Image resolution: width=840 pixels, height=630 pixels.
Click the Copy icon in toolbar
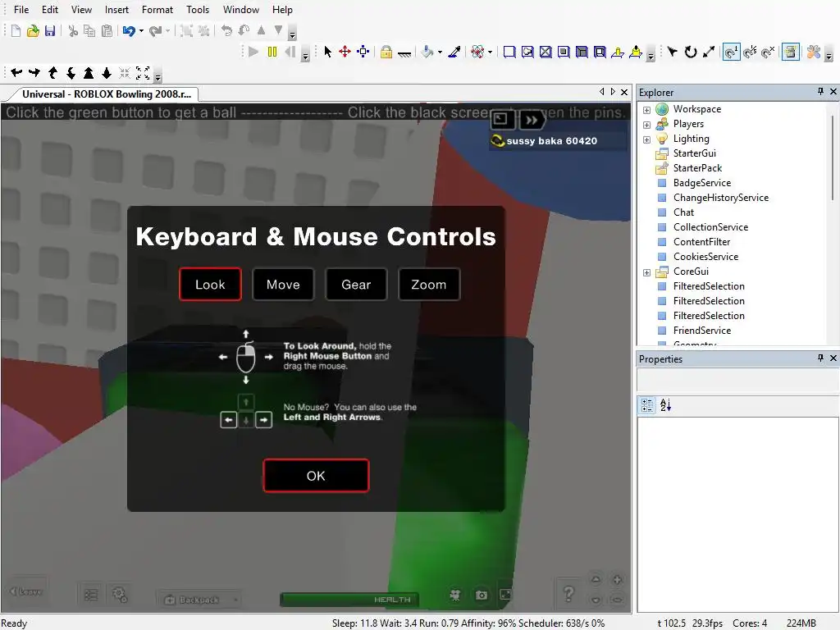point(89,31)
